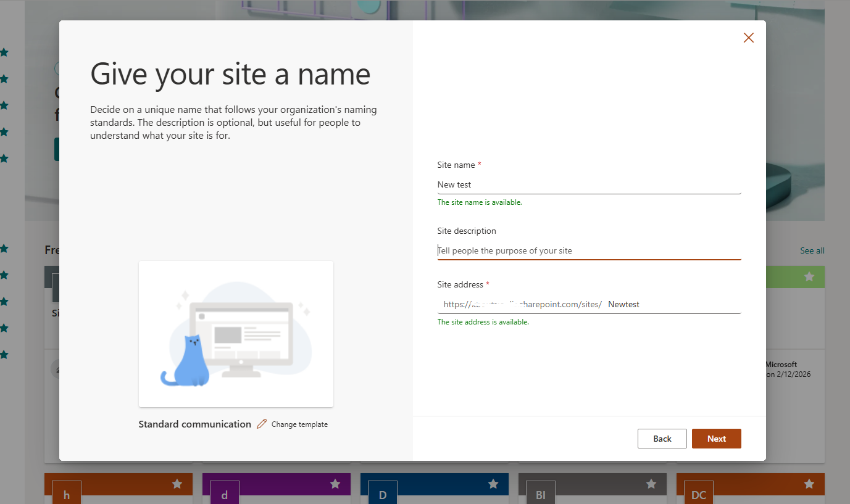Select the Standard communication template preview image
Viewport: 850px width, 504px height.
click(x=236, y=334)
